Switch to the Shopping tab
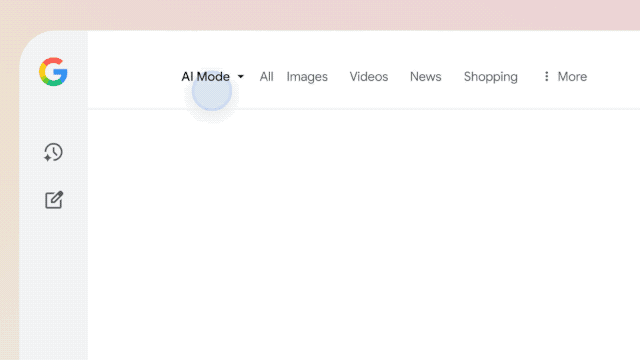640x360 pixels. 491,77
